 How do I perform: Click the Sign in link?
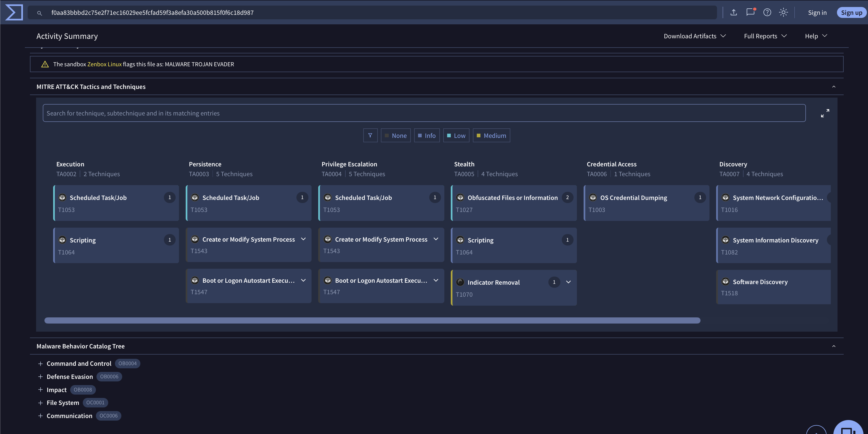[x=817, y=13]
